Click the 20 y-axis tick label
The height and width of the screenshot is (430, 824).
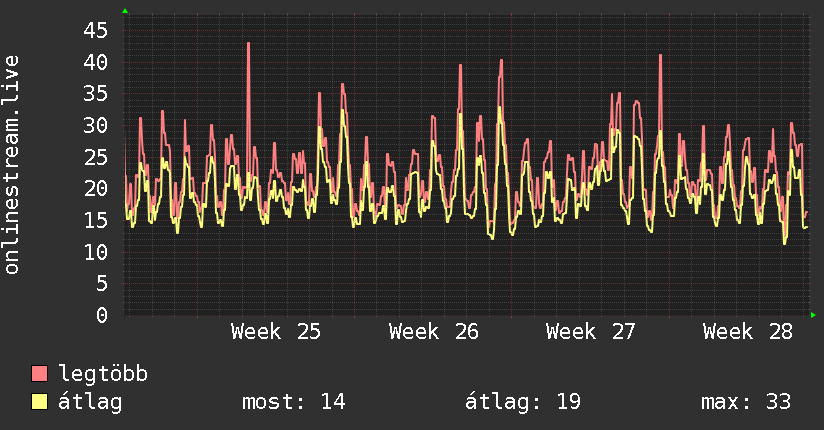coord(95,188)
